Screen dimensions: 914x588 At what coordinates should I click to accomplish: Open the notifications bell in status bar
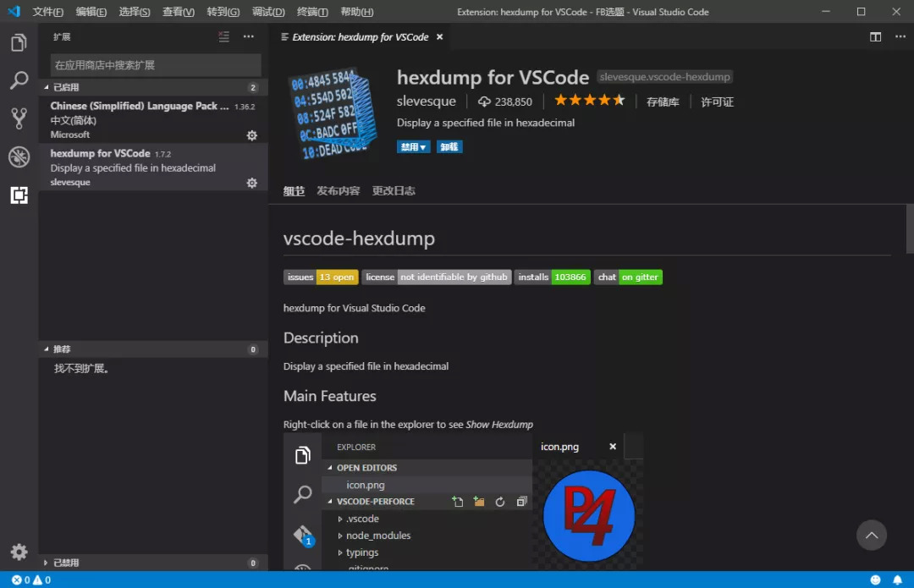click(898, 580)
